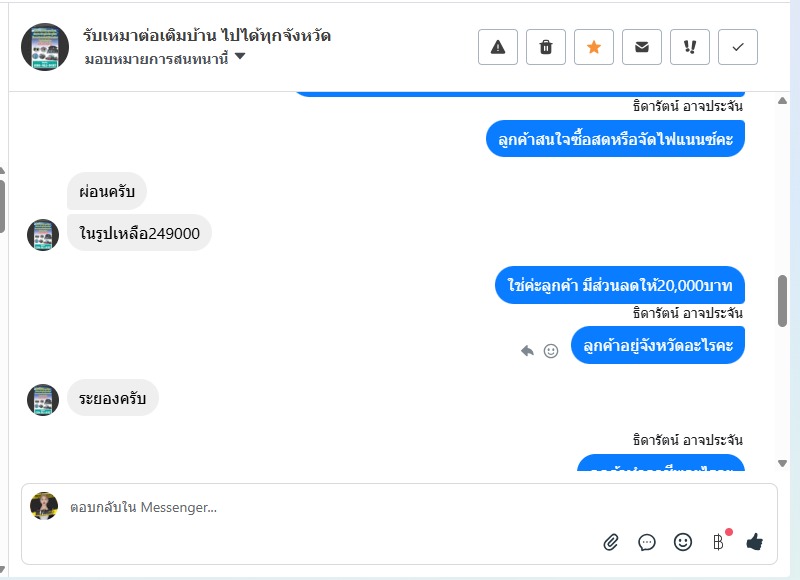Send a thumbs-up like

coord(755,542)
